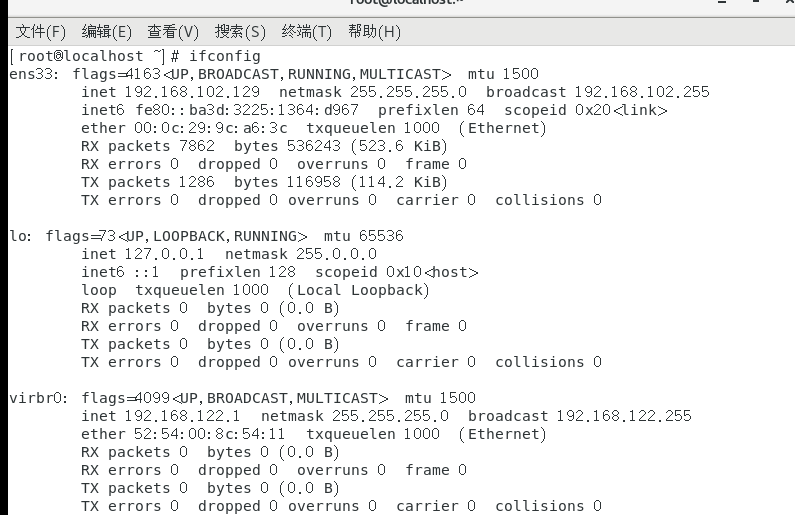The height and width of the screenshot is (515, 795).
Task: Click the broadcast address 192.168.102.255
Action: point(642,92)
